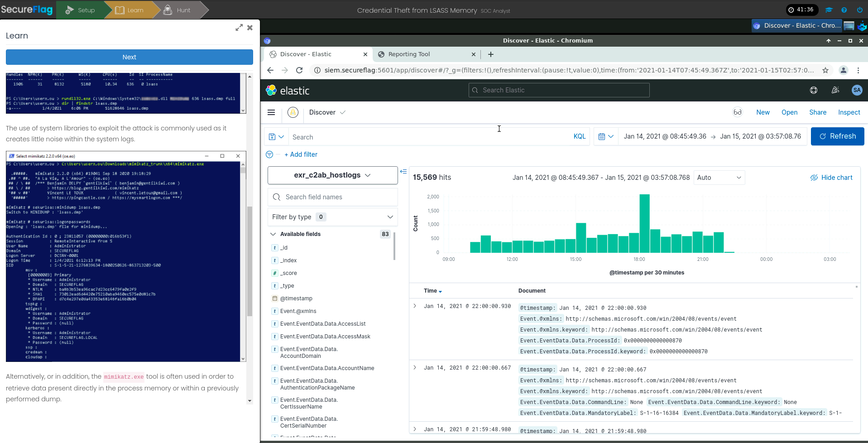Open the Elastic help menu icon
This screenshot has width=868, height=443.
pos(814,90)
